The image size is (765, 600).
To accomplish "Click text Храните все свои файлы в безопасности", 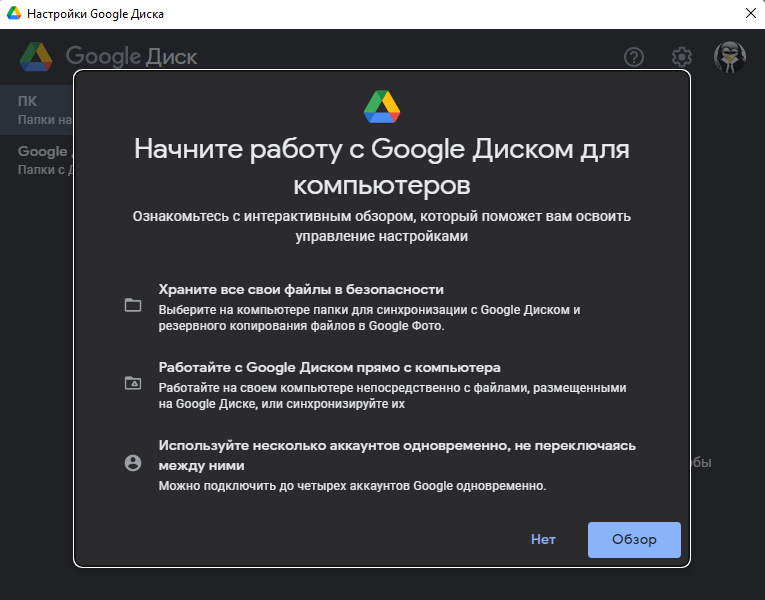I will pyautogui.click(x=301, y=289).
